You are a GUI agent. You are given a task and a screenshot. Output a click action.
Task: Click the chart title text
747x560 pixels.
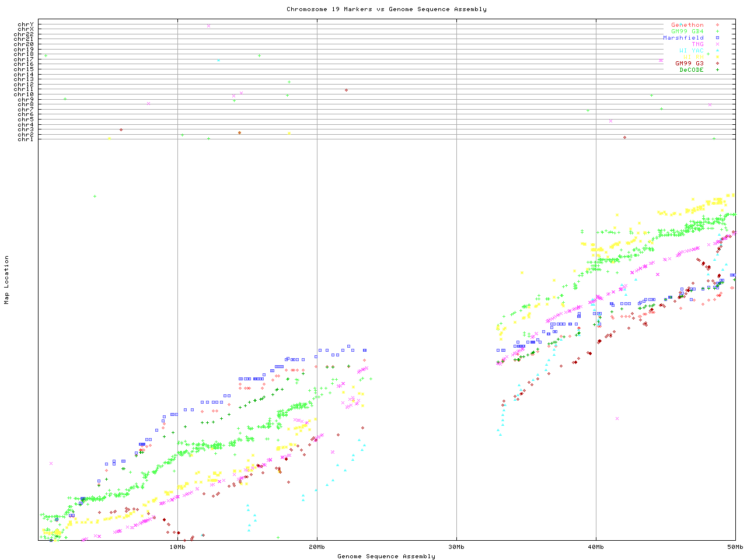pos(386,9)
